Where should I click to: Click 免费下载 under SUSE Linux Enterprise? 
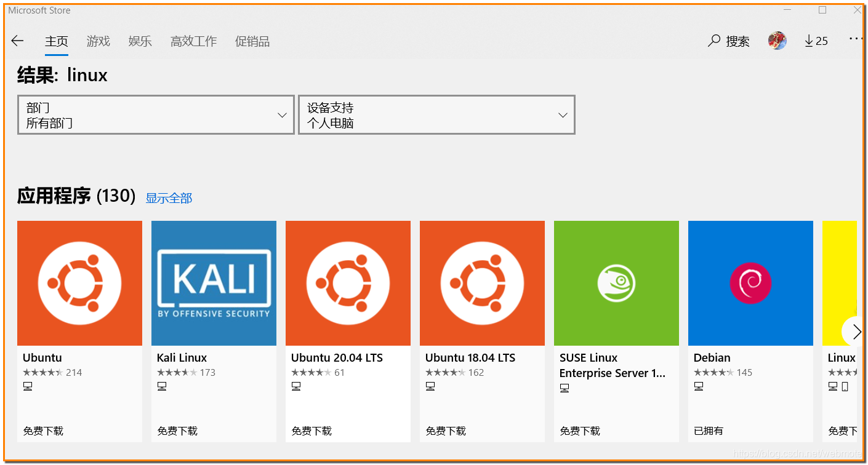(x=580, y=431)
